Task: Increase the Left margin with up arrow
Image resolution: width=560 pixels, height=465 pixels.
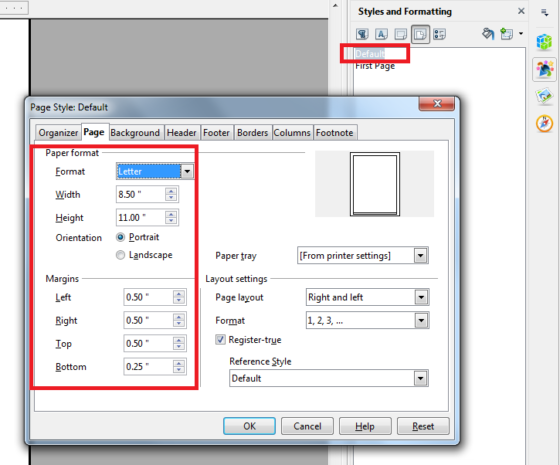Action: tap(179, 294)
